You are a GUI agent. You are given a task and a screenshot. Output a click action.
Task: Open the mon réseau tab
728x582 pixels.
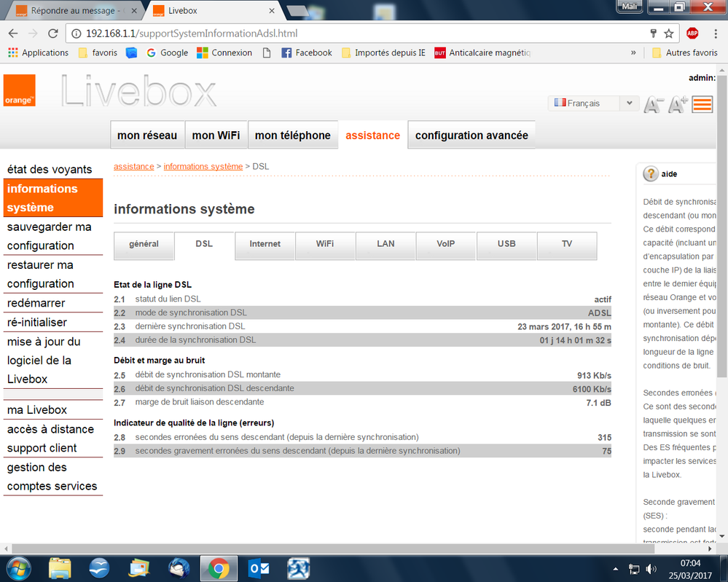tap(147, 135)
